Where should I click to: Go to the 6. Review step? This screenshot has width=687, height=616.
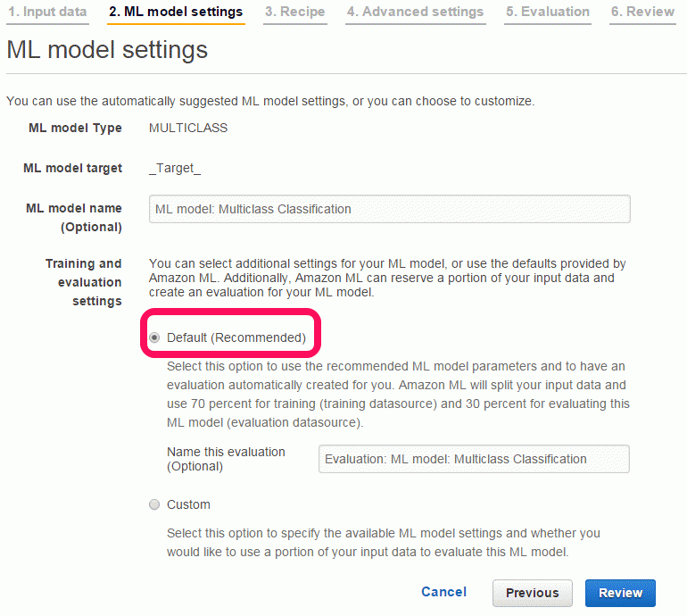click(x=642, y=12)
